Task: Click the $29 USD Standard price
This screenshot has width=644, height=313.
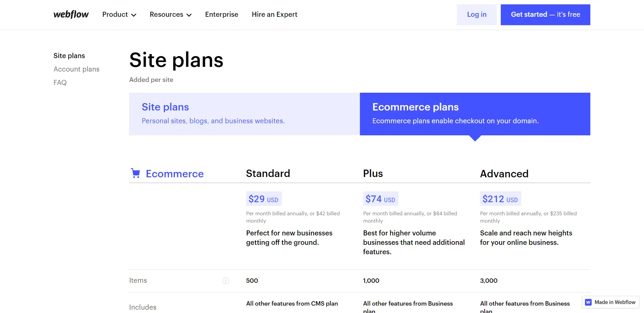Action: [264, 199]
